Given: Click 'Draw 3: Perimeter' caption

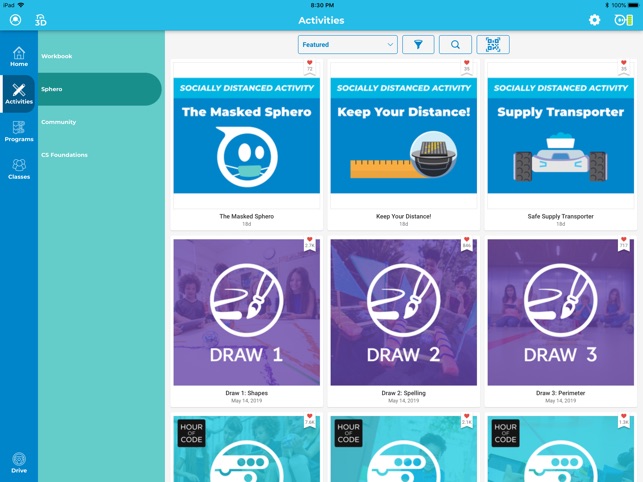Looking at the screenshot, I should click(x=561, y=393).
